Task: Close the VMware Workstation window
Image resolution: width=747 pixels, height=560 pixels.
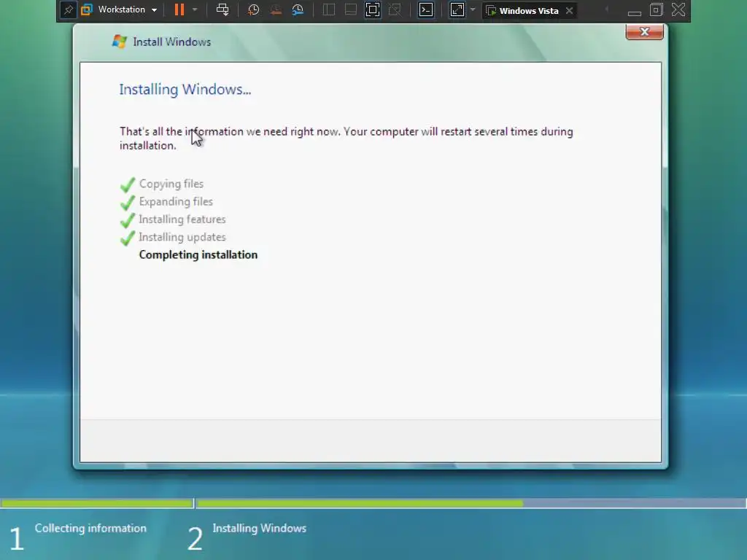Action: [678, 9]
